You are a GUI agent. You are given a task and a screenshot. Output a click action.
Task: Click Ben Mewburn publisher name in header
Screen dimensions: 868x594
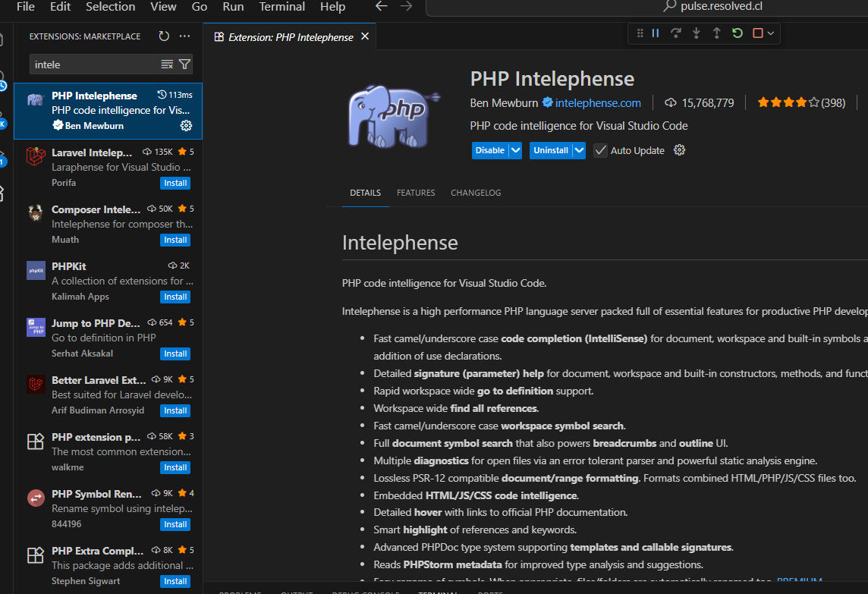tap(504, 103)
